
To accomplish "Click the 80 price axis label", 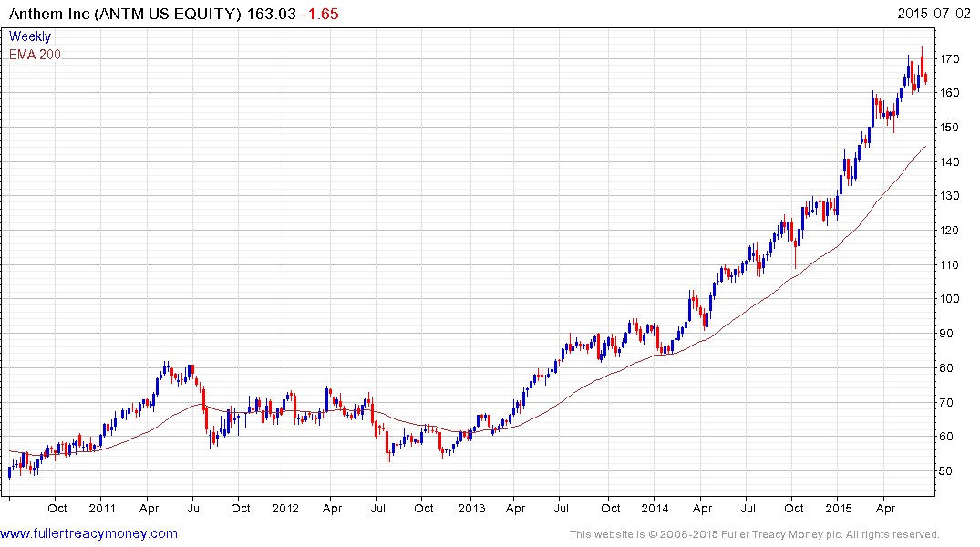I will point(946,368).
